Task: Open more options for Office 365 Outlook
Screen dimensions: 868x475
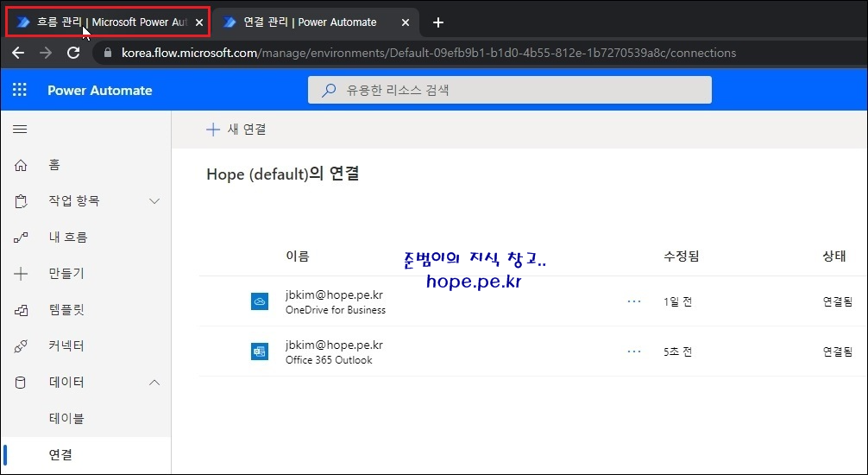Action: pos(634,351)
